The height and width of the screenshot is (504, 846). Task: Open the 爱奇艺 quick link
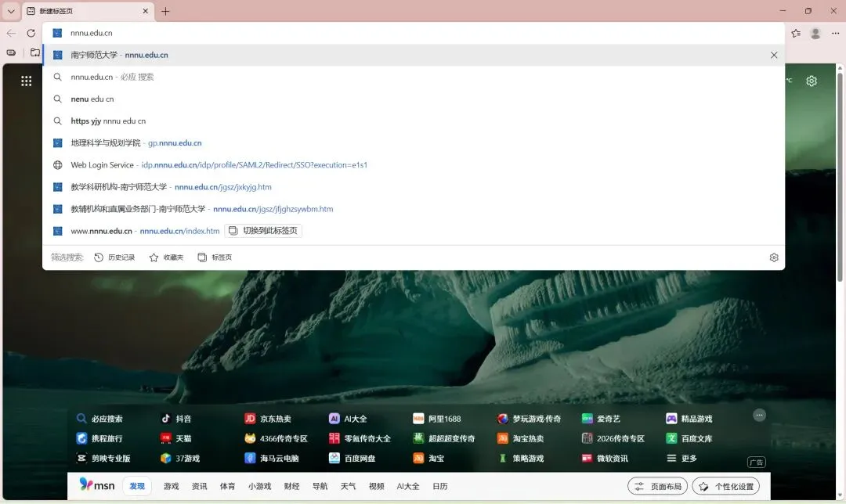[x=601, y=419]
